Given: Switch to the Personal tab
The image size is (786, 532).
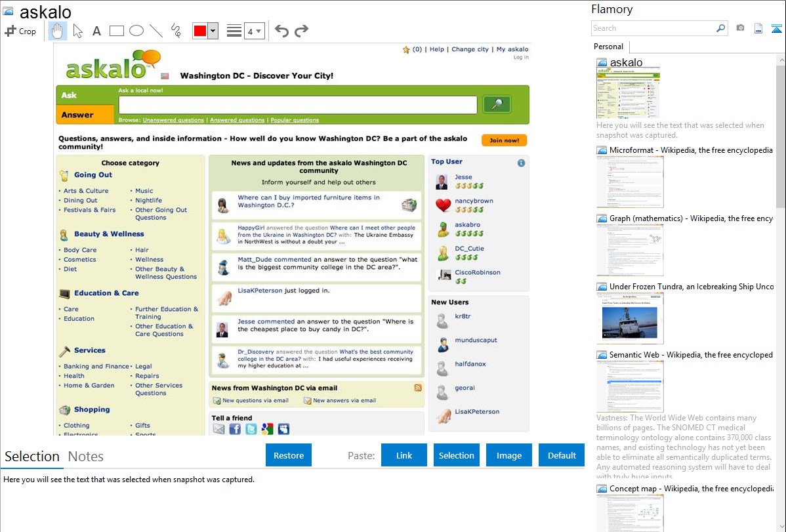Looking at the screenshot, I should pos(609,47).
